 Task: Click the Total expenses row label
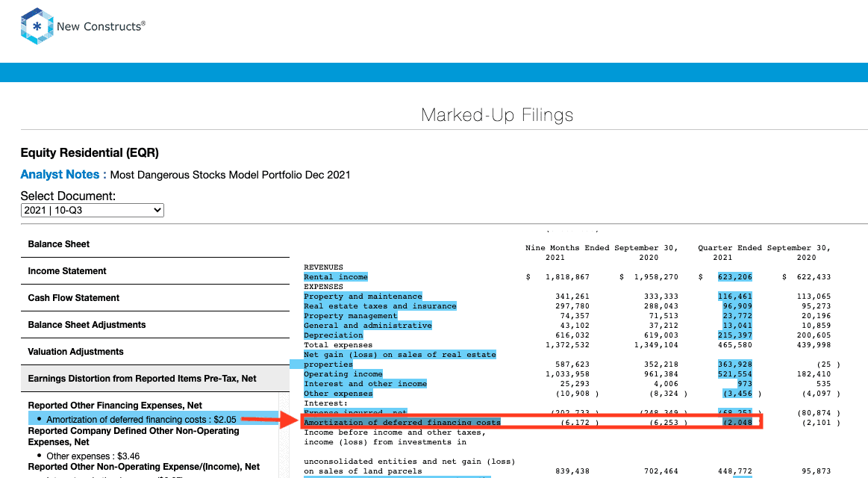[x=338, y=345]
